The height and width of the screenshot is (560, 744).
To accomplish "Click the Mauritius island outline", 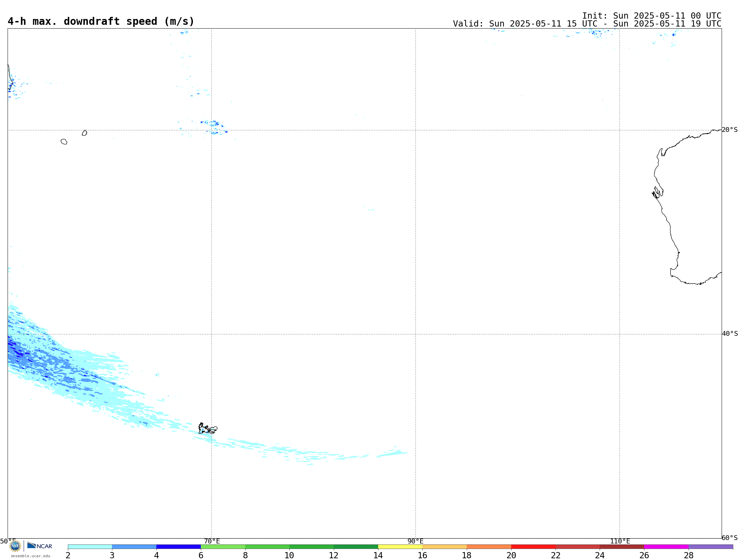I will coord(84,133).
